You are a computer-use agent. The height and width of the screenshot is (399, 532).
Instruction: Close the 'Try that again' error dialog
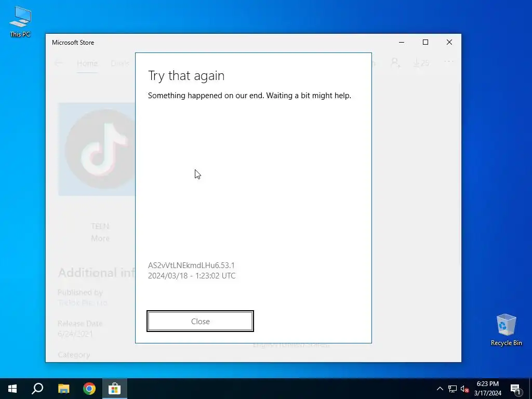(x=200, y=321)
